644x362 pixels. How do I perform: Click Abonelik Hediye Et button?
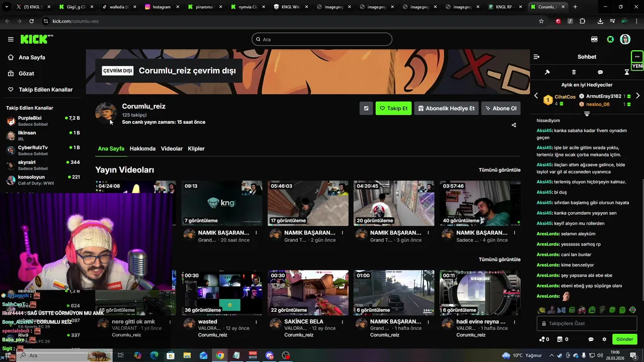coord(446,108)
